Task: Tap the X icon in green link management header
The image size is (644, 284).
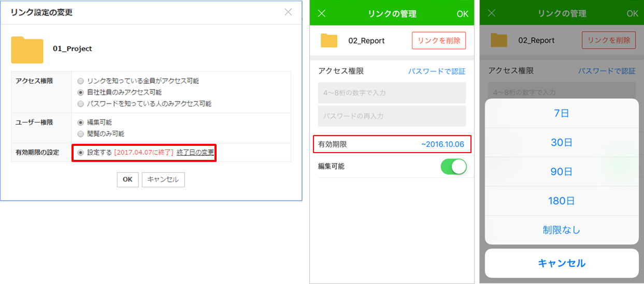Action: (x=321, y=13)
